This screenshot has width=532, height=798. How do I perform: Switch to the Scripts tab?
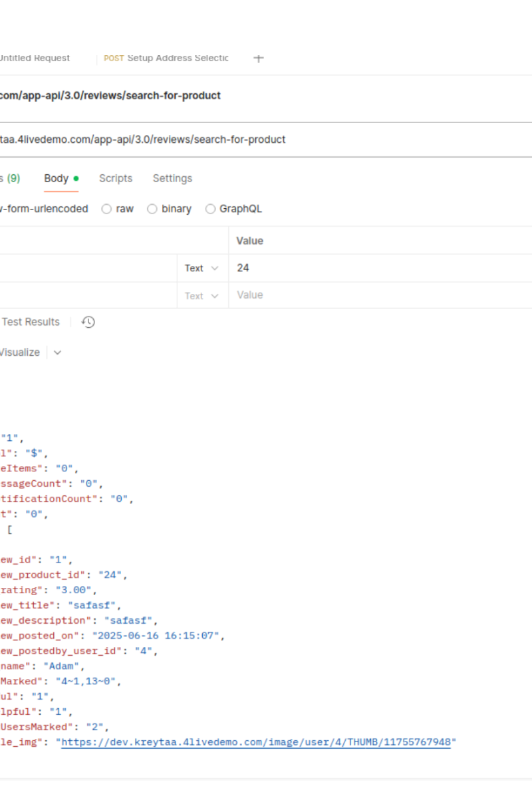[x=116, y=178]
